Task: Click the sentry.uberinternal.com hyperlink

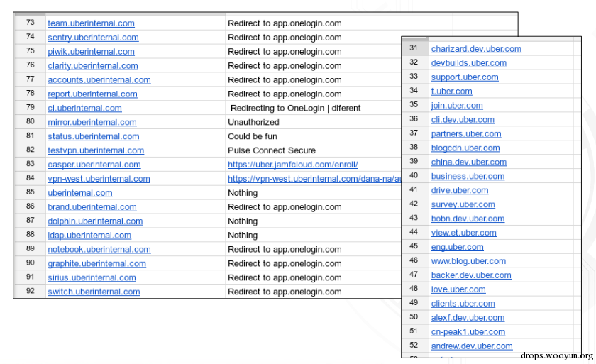Action: 93,38
